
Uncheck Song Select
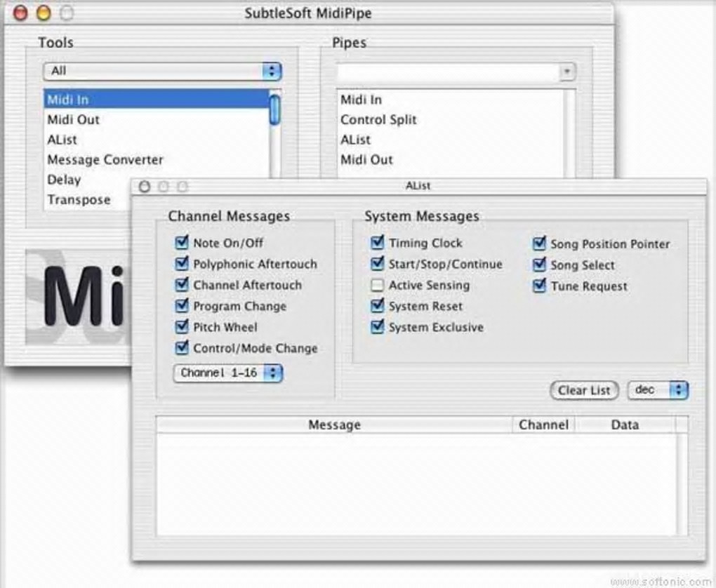(539, 265)
